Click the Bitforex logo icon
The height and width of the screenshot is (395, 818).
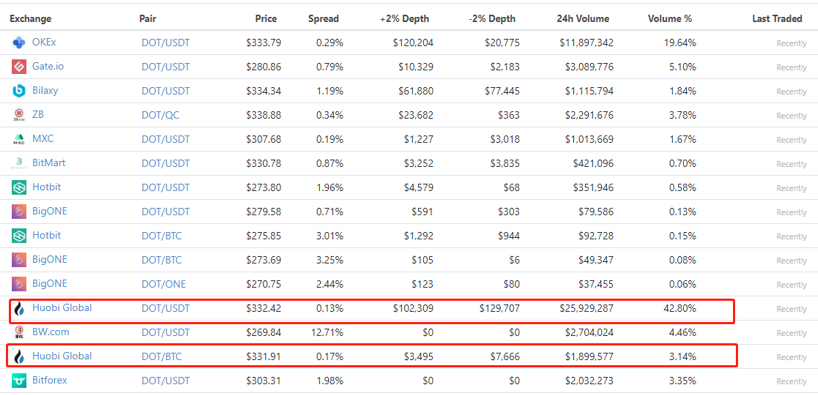click(x=19, y=381)
